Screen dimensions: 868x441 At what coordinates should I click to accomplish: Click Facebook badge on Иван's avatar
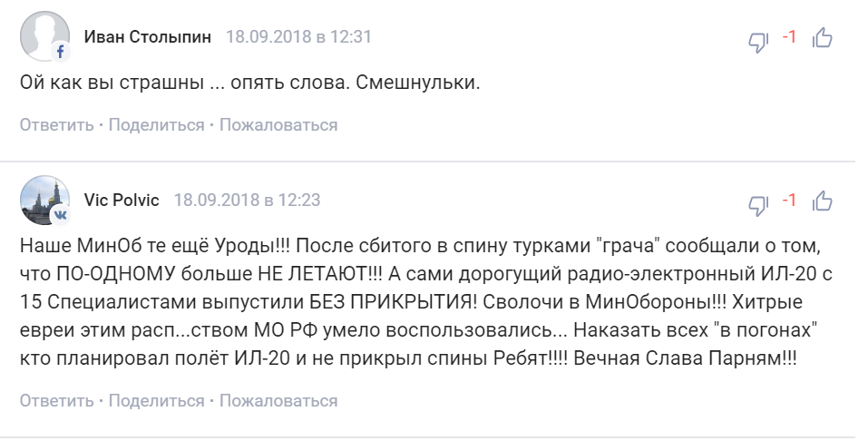coord(61,52)
